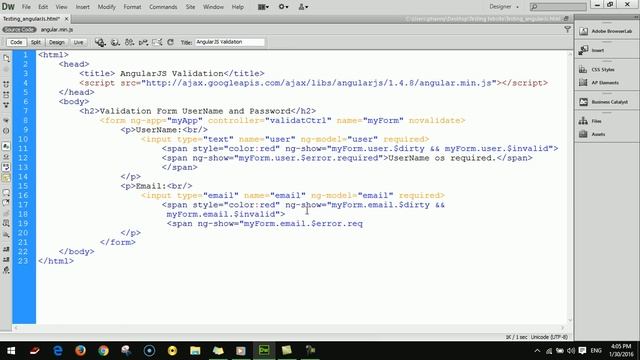The width and height of the screenshot is (640, 360).
Task: Click the Dreamweaver taskbar icon
Action: point(264,351)
